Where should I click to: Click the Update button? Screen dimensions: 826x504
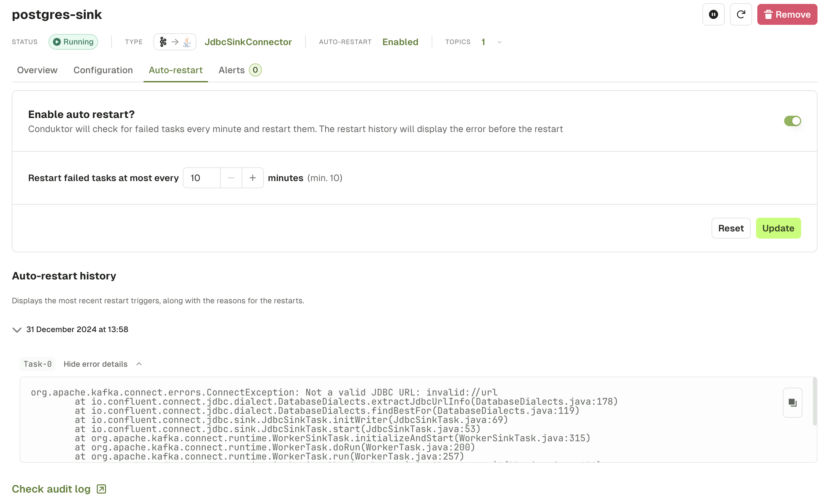coord(778,228)
